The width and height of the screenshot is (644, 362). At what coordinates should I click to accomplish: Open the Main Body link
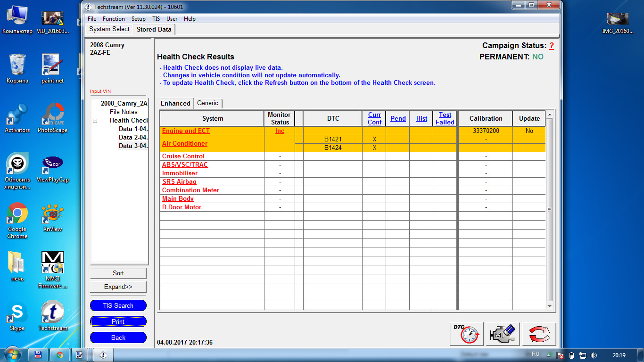click(x=178, y=198)
